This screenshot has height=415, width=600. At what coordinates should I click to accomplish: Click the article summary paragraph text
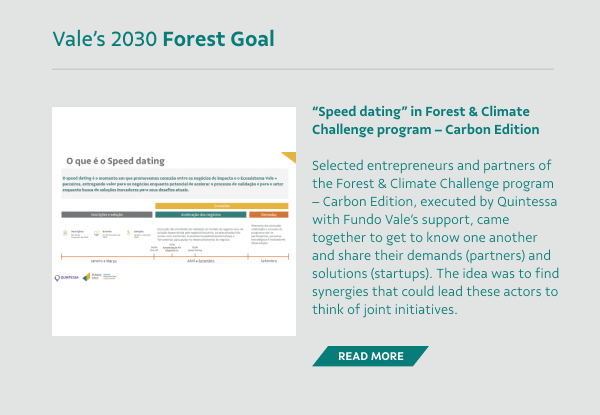435,237
